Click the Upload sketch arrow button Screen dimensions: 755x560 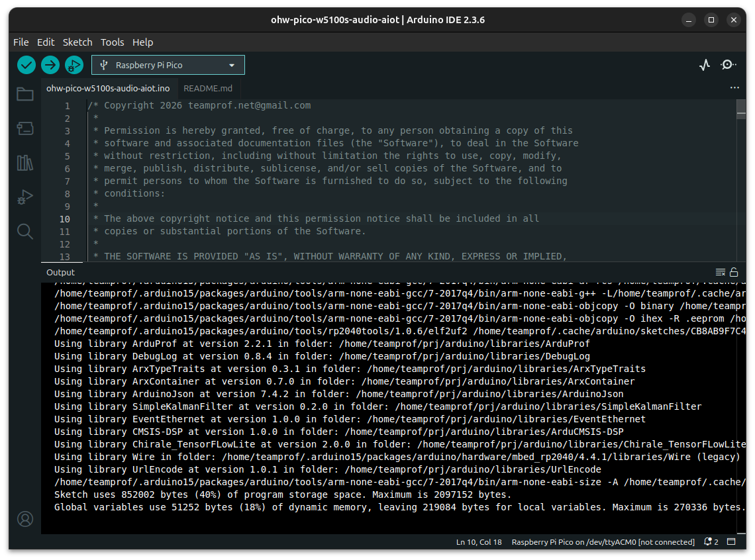[50, 65]
